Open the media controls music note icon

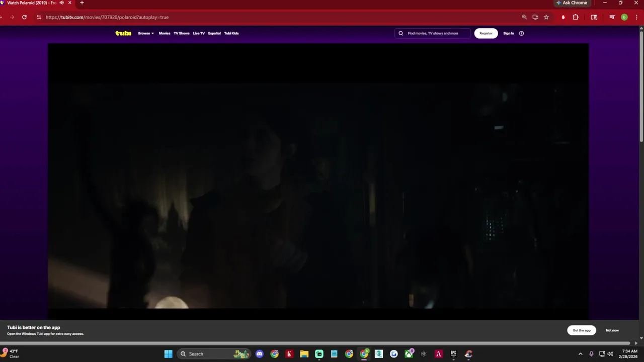coord(612,17)
